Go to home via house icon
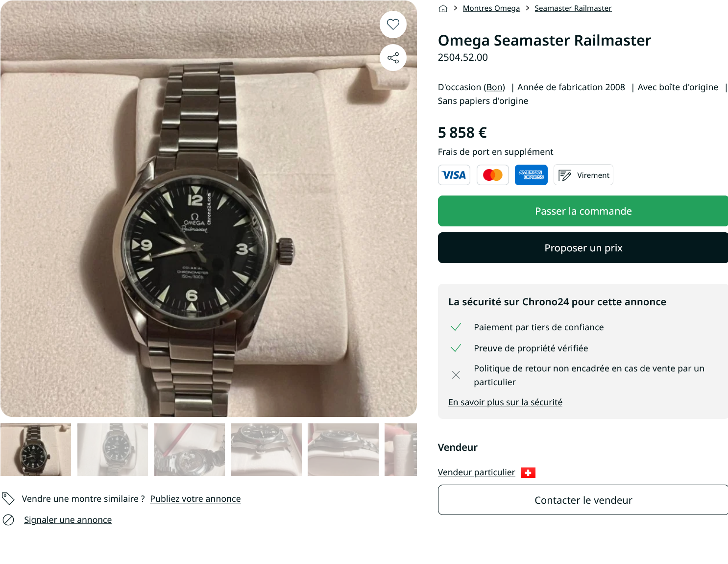Viewport: 728px width, 564px height. [x=443, y=8]
